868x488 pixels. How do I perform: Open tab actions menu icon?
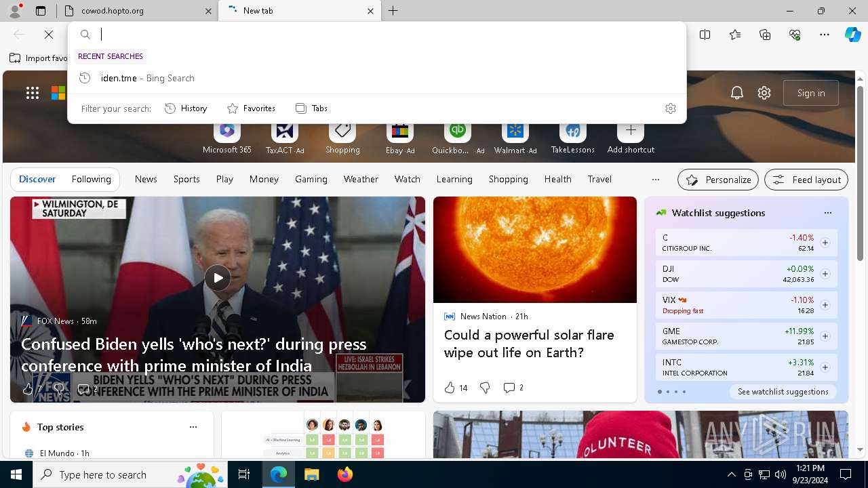pos(41,11)
